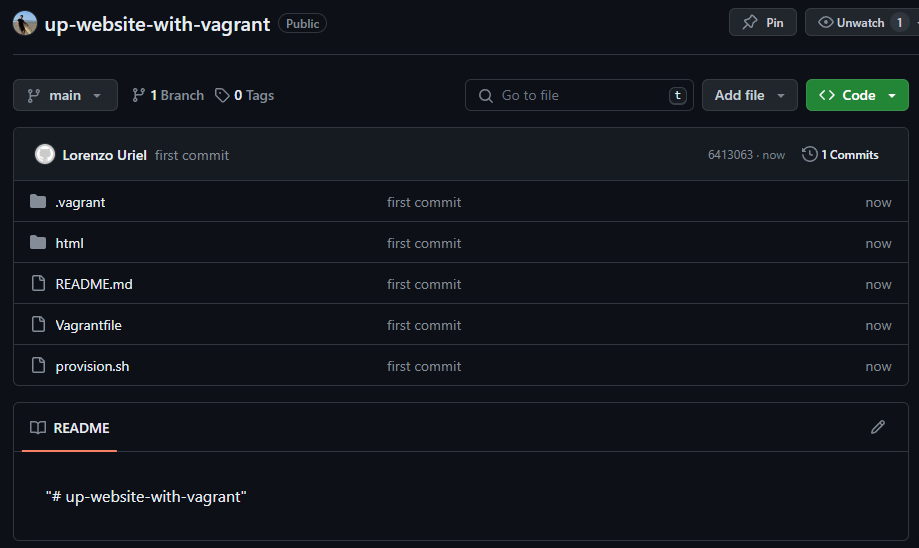Open the html folder
919x548 pixels.
69,243
